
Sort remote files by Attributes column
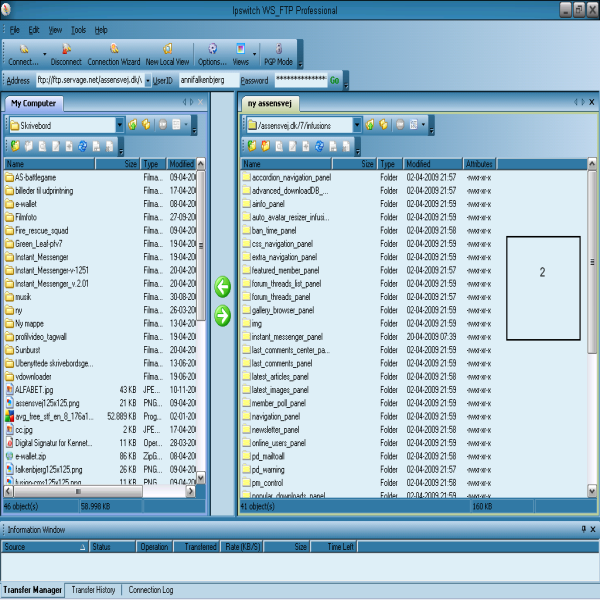pos(479,164)
